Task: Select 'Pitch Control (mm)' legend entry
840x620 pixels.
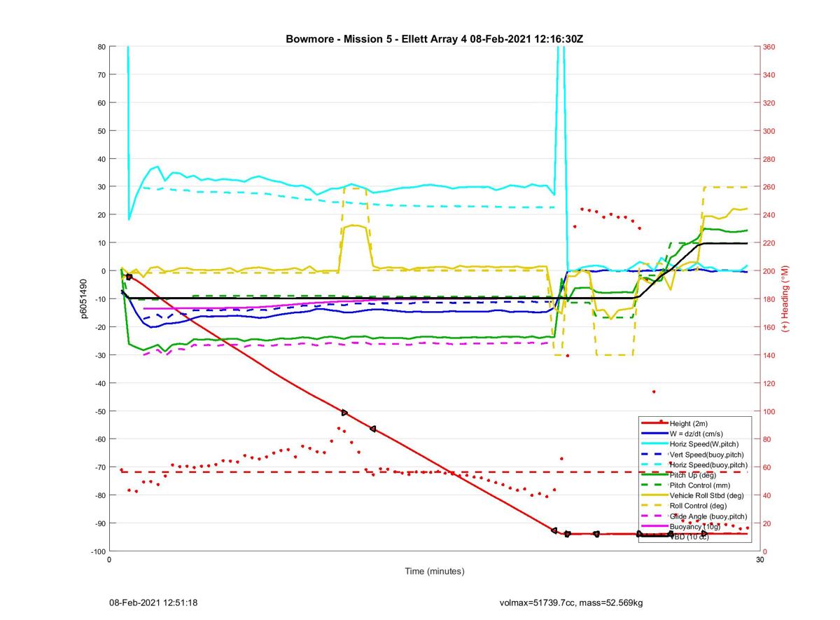Action: tap(701, 485)
